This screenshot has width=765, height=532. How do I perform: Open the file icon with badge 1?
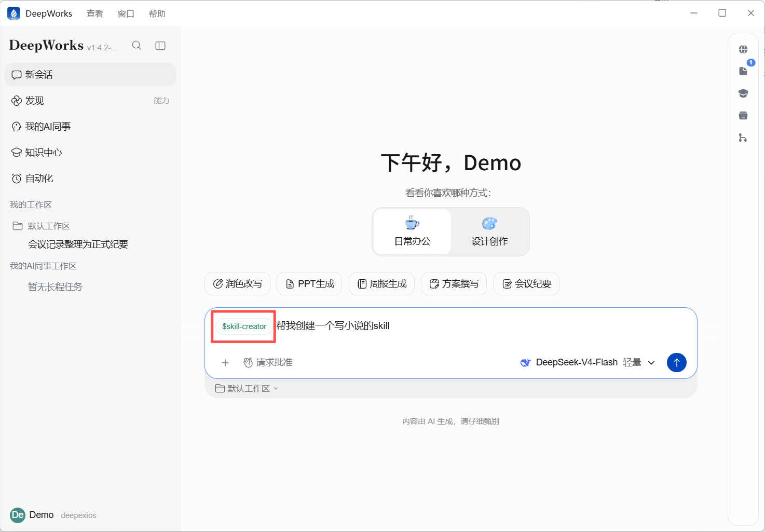(743, 71)
